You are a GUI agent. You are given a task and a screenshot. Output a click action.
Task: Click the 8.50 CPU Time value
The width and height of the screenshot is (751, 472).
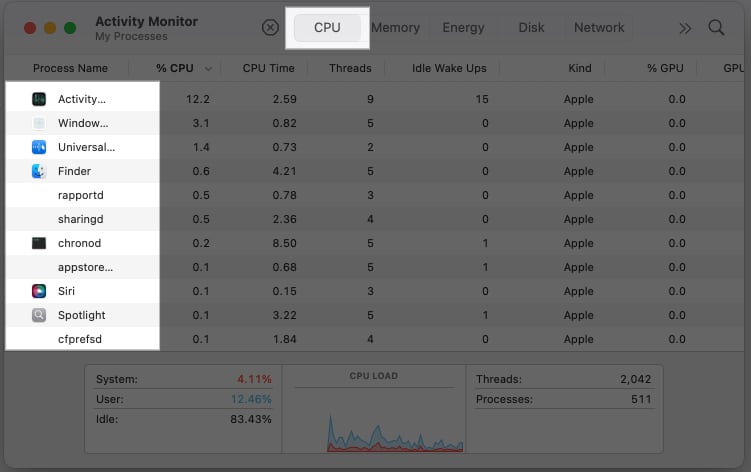click(284, 243)
